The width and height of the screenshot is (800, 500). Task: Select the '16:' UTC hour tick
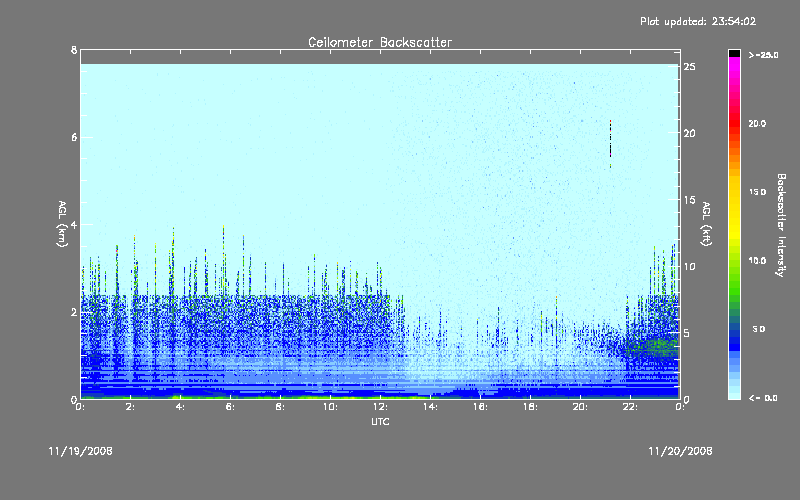click(x=480, y=407)
